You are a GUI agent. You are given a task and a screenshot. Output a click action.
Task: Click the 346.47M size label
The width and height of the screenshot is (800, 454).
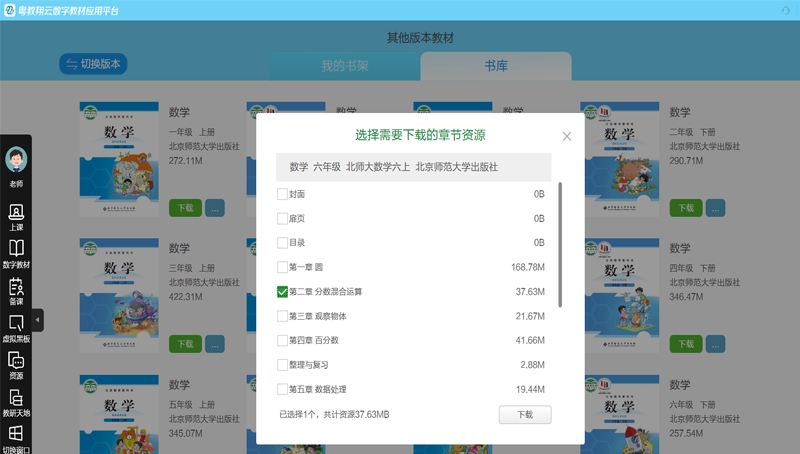pos(686,296)
